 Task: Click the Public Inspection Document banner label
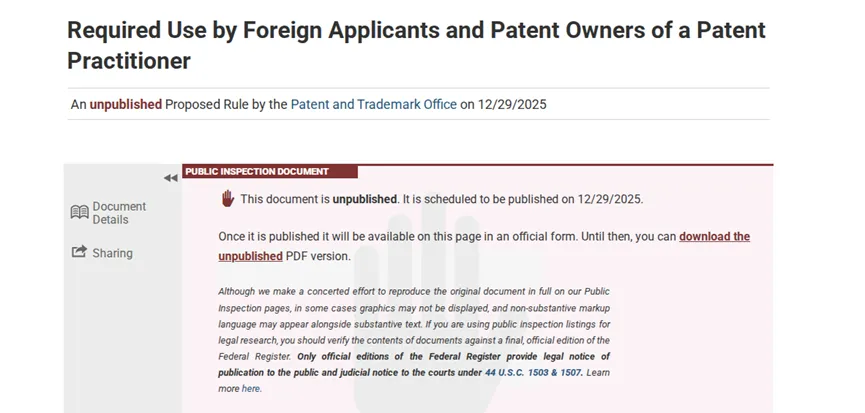pos(257,171)
